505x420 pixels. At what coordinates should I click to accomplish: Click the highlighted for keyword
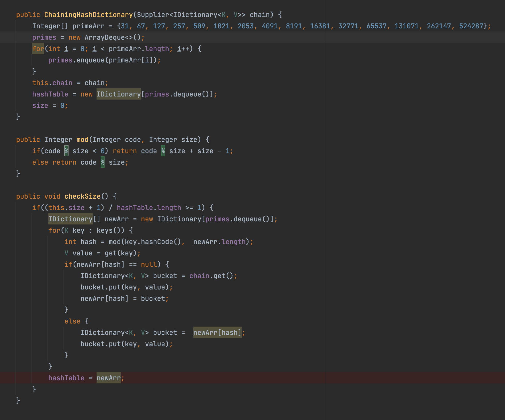point(38,49)
